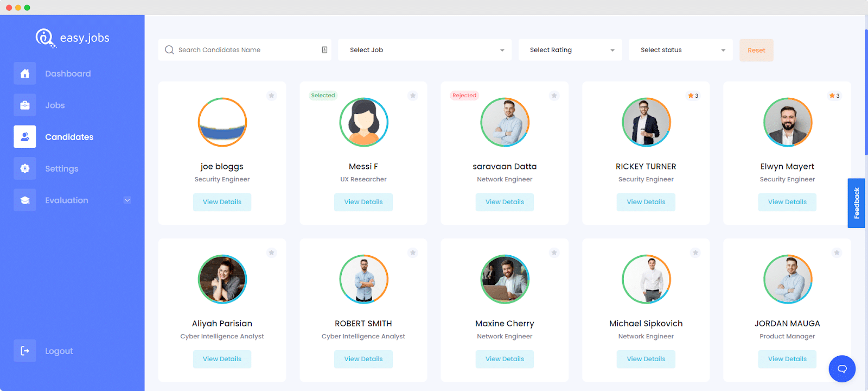Image resolution: width=868 pixels, height=391 pixels.
Task: Click the name Aliyah Parisian
Action: pyautogui.click(x=222, y=324)
